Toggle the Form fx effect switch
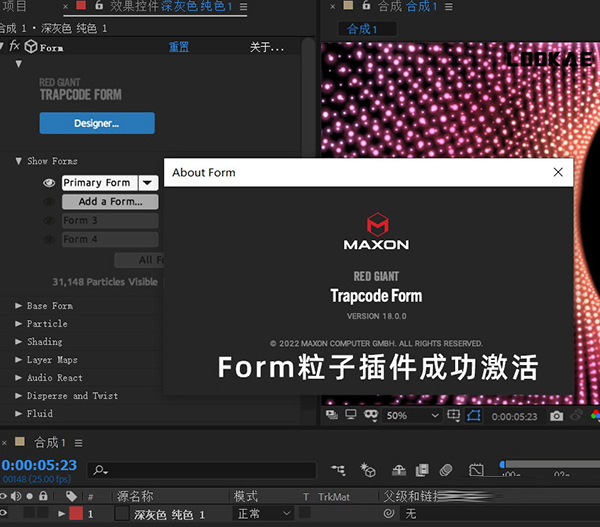 14,46
